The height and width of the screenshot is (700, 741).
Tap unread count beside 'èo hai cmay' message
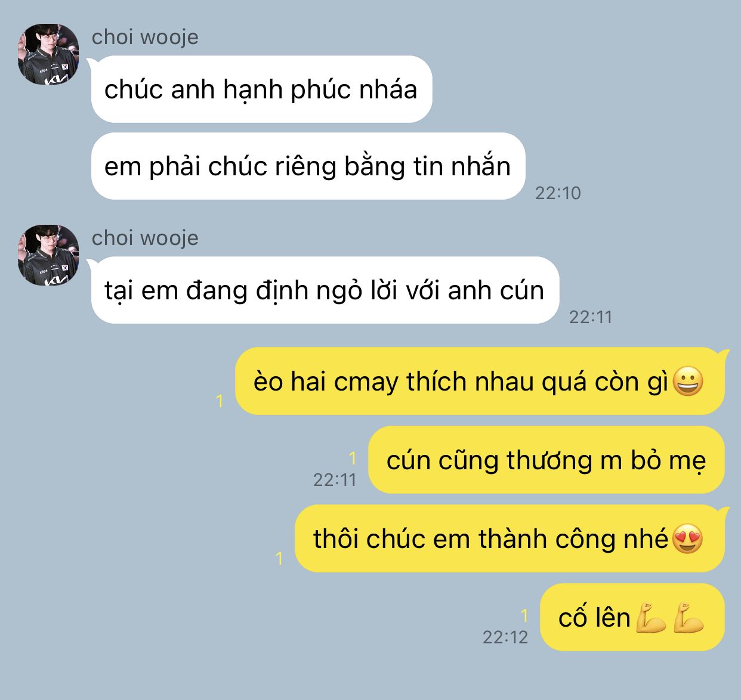(x=220, y=401)
